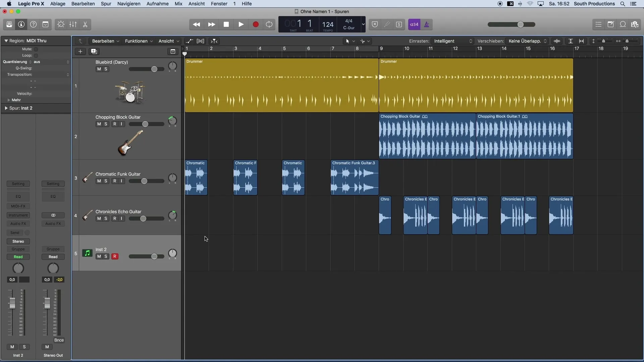Open the Funktionen dropdown menu
The height and width of the screenshot is (362, 644).
[x=139, y=41]
